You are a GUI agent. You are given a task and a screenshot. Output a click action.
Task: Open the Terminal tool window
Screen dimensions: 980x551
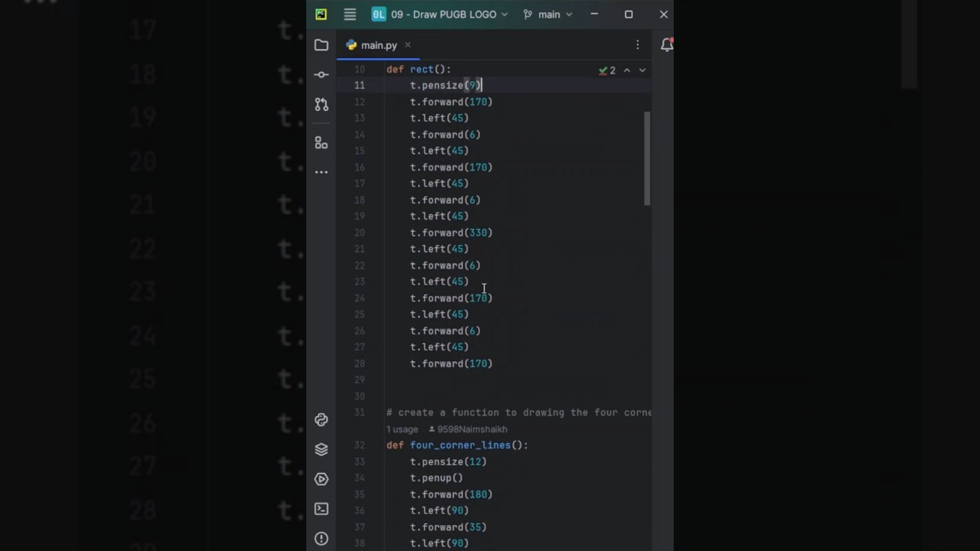click(x=322, y=509)
